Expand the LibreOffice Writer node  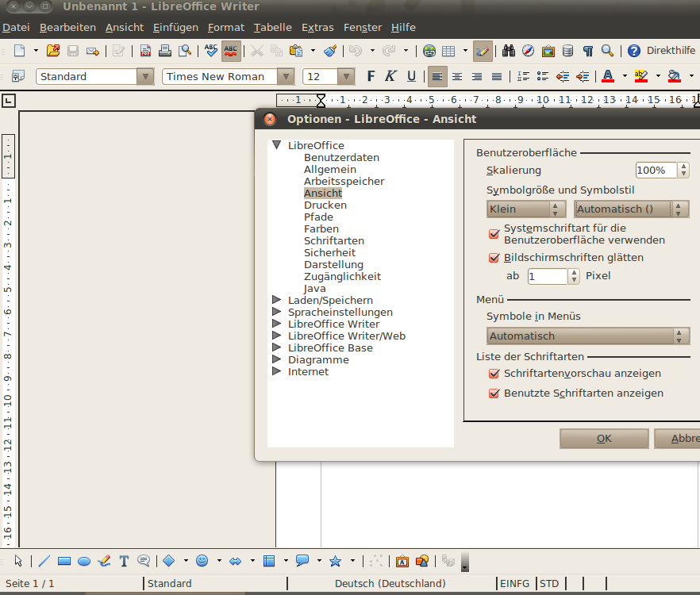(x=277, y=324)
